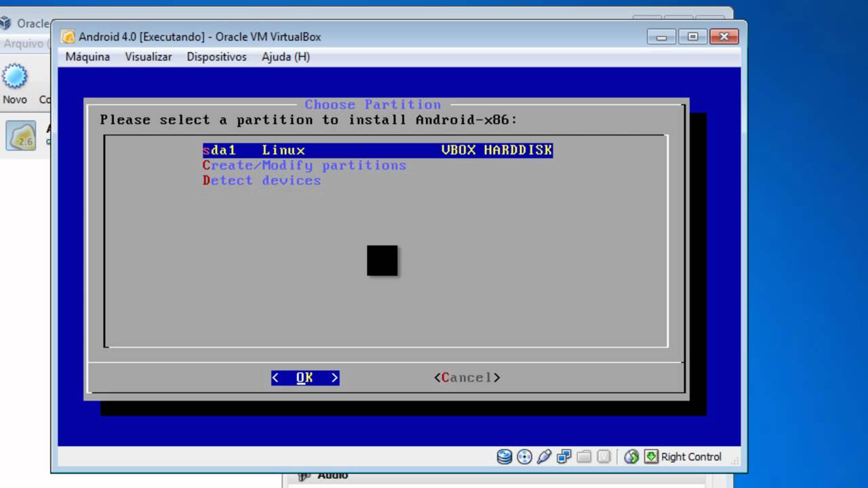The width and height of the screenshot is (868, 488).
Task: Click the virtualization status icon
Action: click(604, 457)
